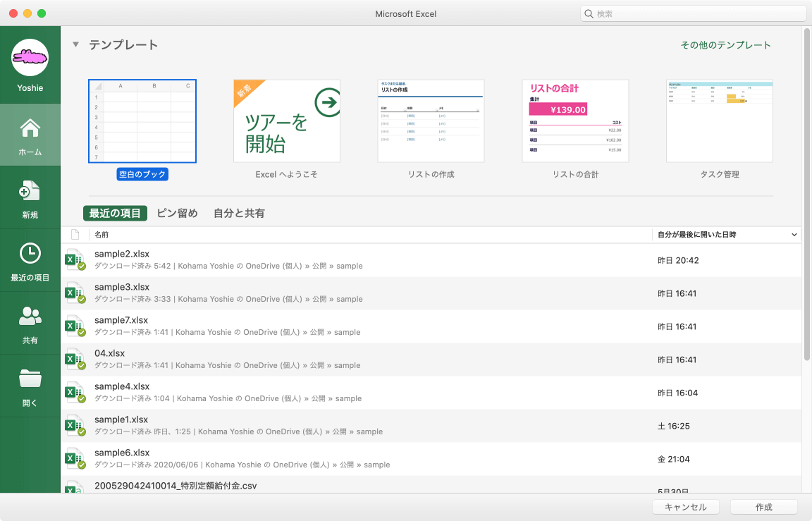This screenshot has height=521, width=812.
Task: Click the file type icon in the column header
Action: (75, 235)
